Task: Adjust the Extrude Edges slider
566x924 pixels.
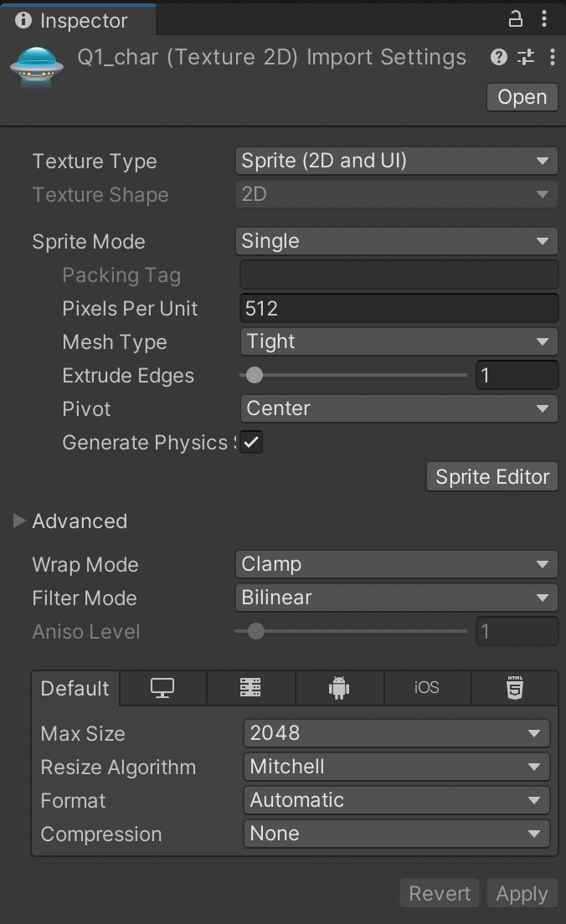Action: 255,375
